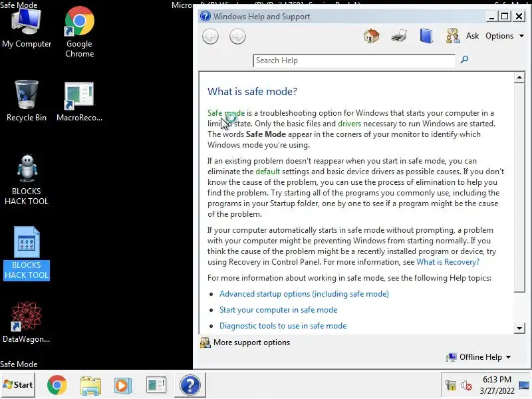Viewport: 532px width, 399px height.
Task: Select the MacroReco... desktop shortcut
Action: (x=79, y=102)
